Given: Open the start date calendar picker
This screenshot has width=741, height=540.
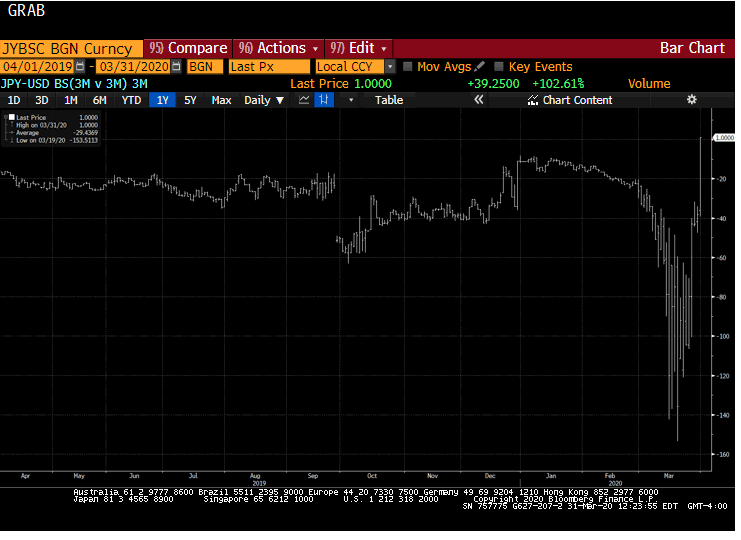Looking at the screenshot, I should (x=80, y=67).
